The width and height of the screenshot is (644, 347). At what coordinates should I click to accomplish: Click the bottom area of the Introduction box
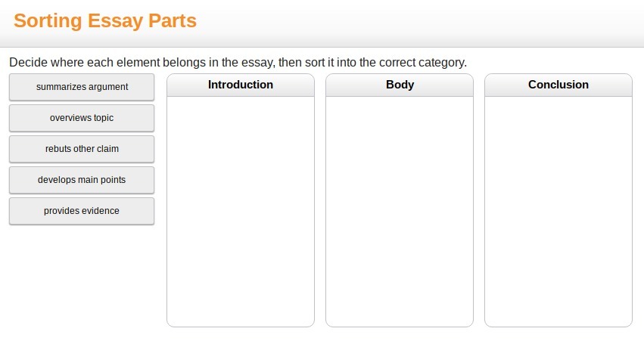click(241, 310)
